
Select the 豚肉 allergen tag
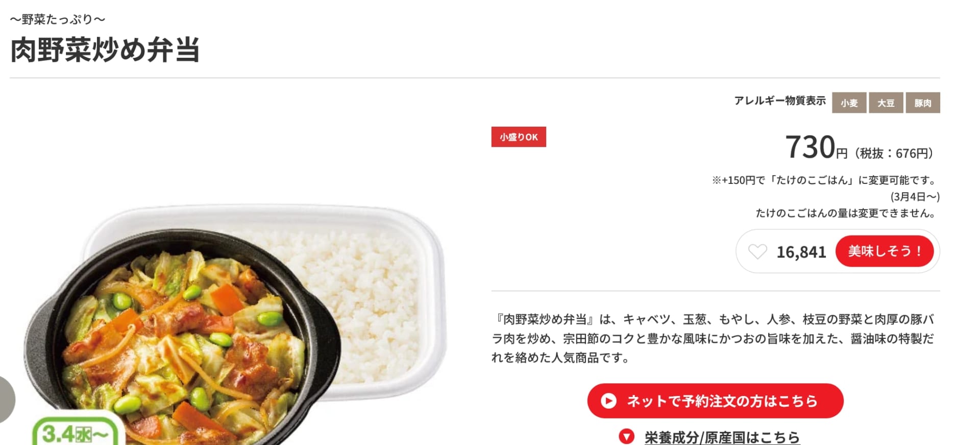tap(923, 103)
